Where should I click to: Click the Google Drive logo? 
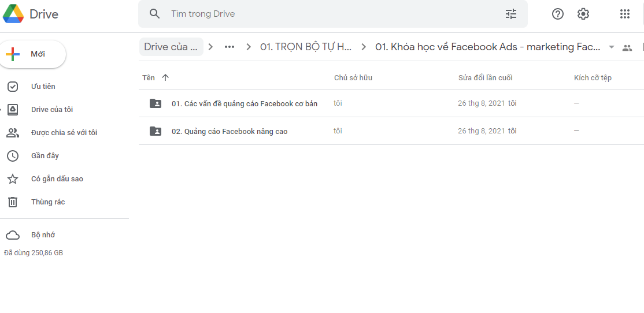13,13
